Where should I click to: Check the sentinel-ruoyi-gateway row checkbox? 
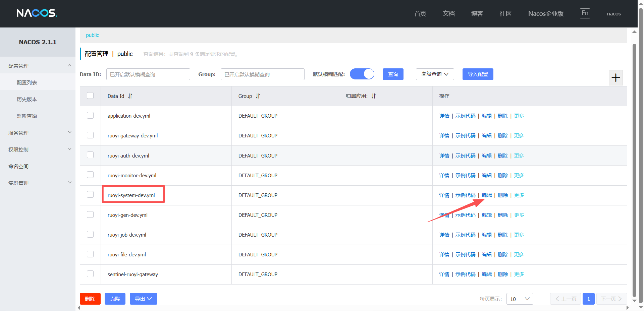click(x=90, y=274)
